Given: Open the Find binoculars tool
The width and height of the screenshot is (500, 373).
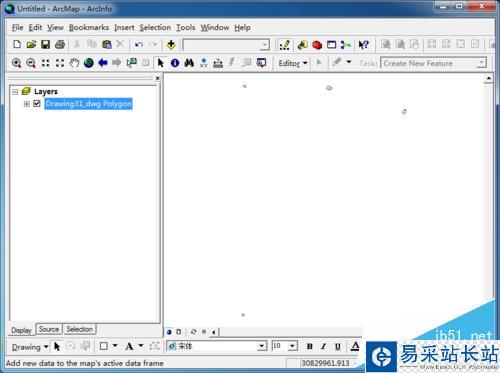Looking at the screenshot, I should pyautogui.click(x=189, y=63).
